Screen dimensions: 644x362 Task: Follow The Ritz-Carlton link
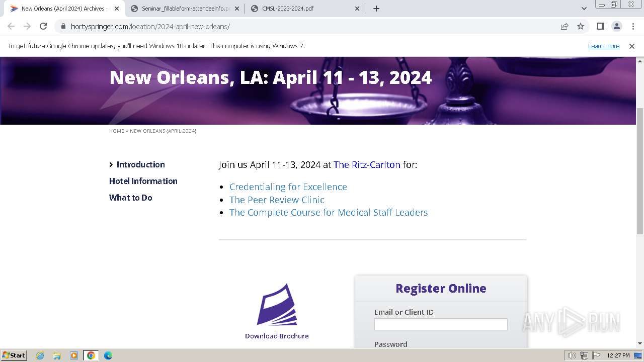pyautogui.click(x=367, y=164)
